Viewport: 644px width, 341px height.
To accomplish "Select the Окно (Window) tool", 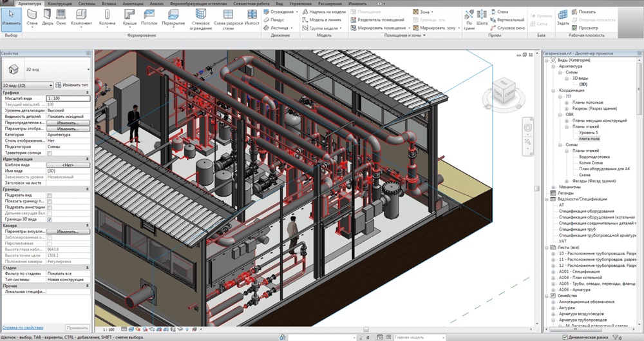I will click(x=61, y=17).
